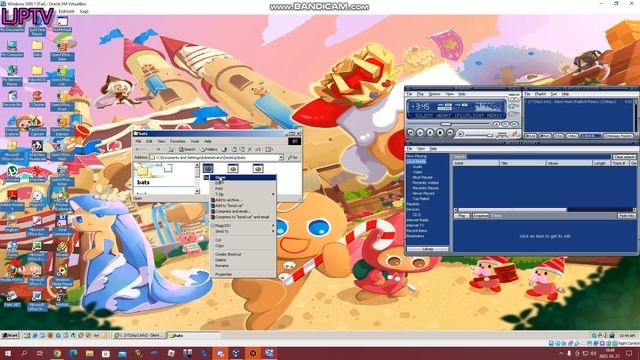Select Compress and email... entry
Viewport: 640px width, 360px height.
(x=243, y=211)
